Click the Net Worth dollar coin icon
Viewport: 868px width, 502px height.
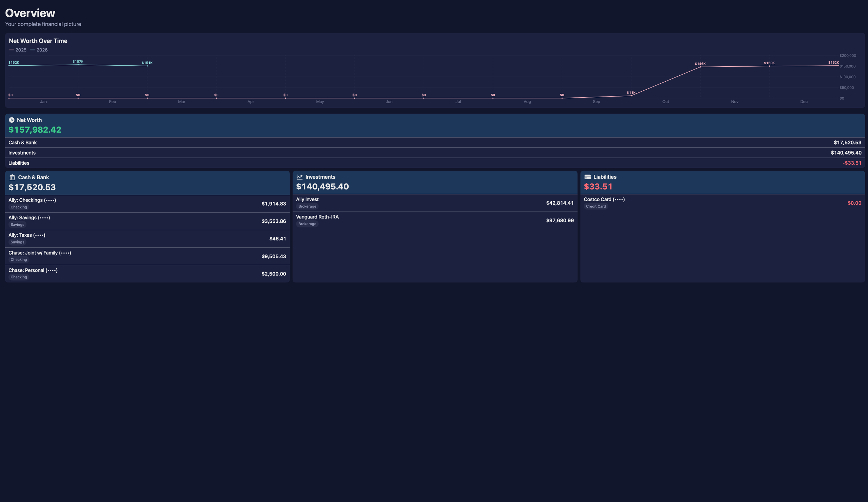pos(11,120)
